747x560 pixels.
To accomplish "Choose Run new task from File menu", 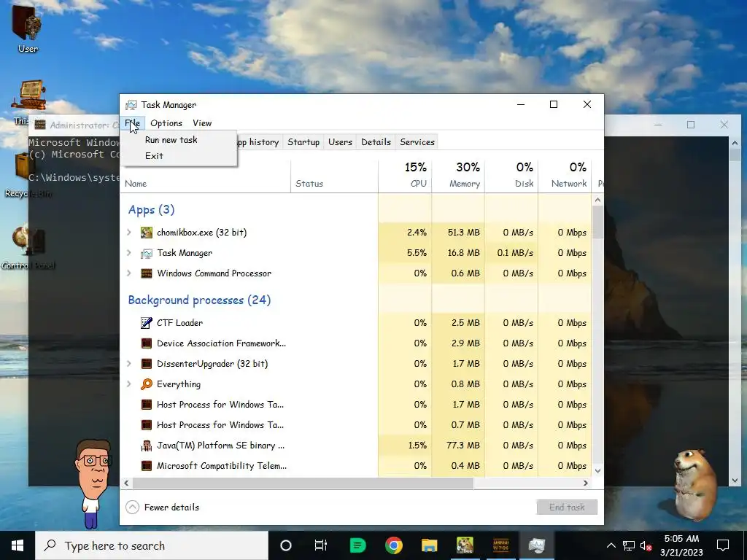I will pyautogui.click(x=171, y=139).
